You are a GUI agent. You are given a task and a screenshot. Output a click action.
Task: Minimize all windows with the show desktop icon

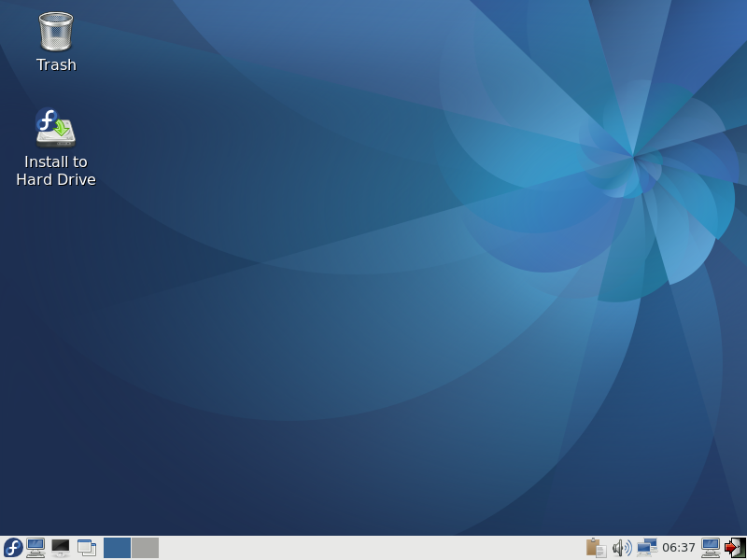(x=87, y=548)
